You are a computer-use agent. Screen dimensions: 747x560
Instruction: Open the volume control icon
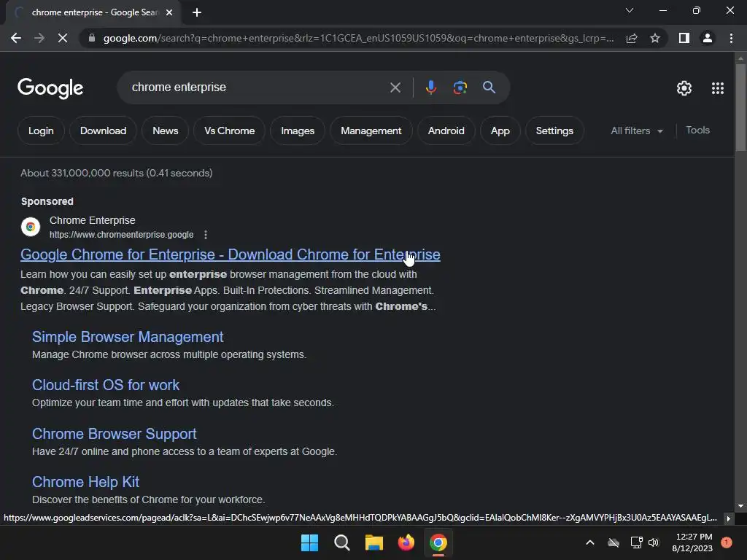[654, 542]
